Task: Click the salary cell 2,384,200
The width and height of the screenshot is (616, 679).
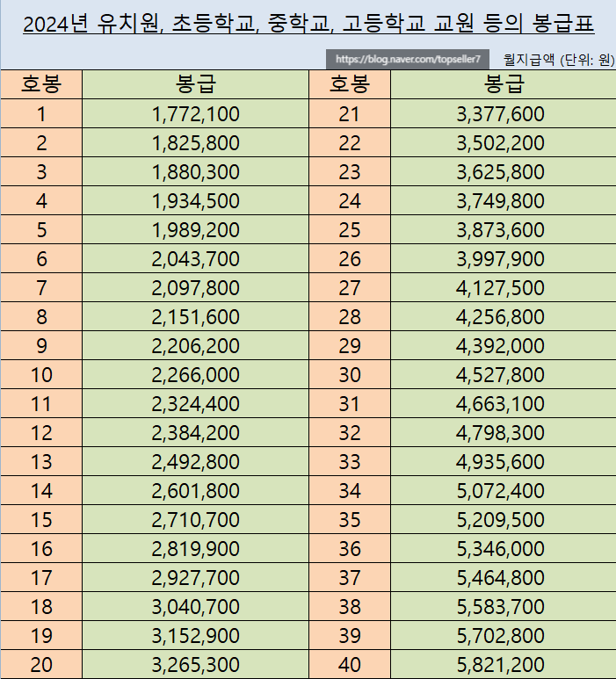Action: [x=195, y=433]
